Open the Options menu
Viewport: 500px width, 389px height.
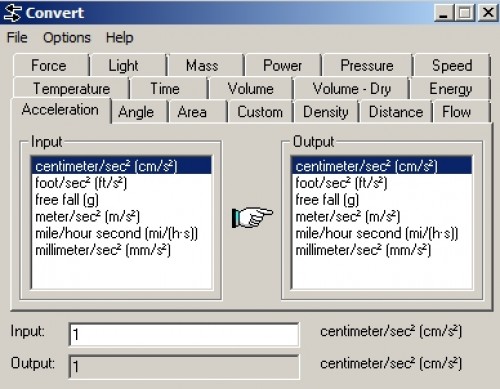pyautogui.click(x=67, y=37)
